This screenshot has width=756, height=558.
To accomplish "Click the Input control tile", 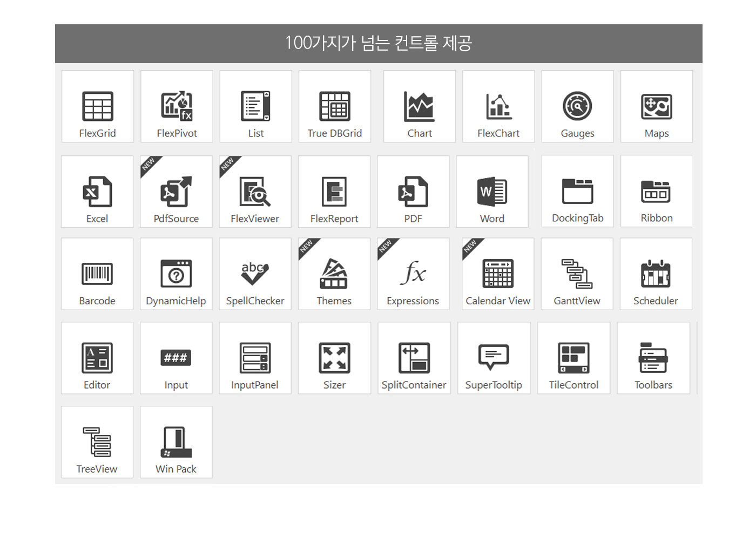I will [176, 358].
